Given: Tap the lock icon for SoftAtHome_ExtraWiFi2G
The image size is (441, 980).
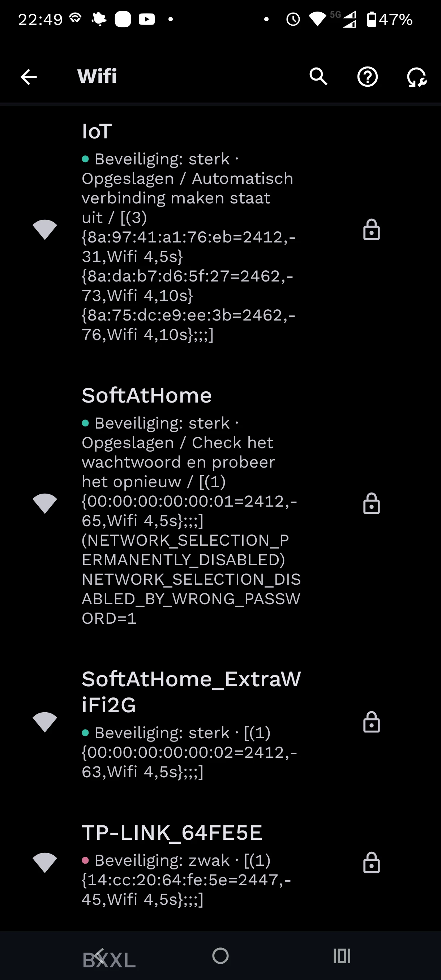Looking at the screenshot, I should pos(371,722).
